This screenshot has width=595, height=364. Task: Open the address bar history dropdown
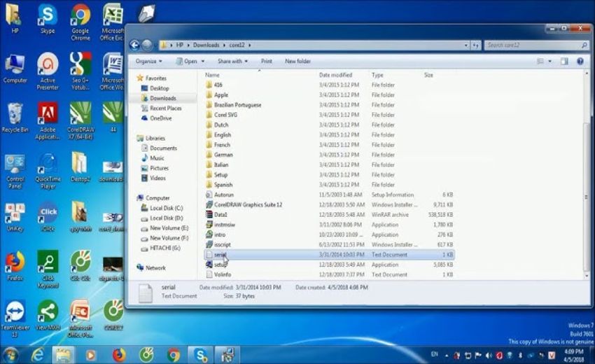tap(466, 45)
